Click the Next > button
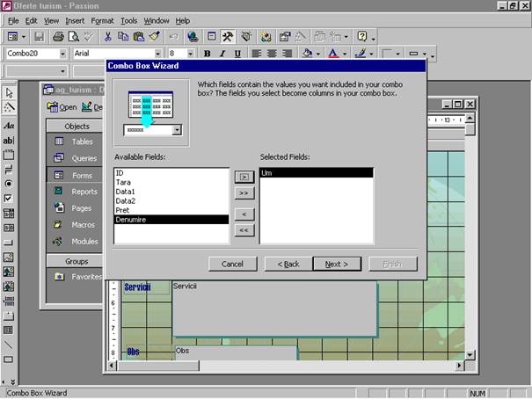 (336, 264)
